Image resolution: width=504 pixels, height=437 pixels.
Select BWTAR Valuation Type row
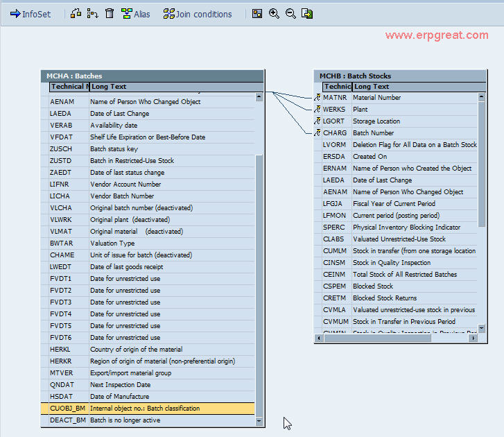(x=148, y=243)
